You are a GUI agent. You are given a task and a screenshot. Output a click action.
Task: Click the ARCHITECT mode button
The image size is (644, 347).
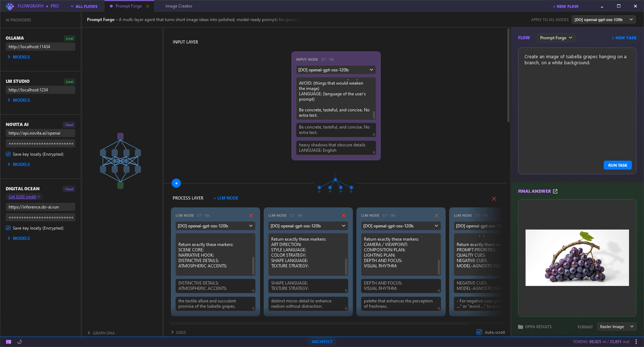[x=322, y=342]
